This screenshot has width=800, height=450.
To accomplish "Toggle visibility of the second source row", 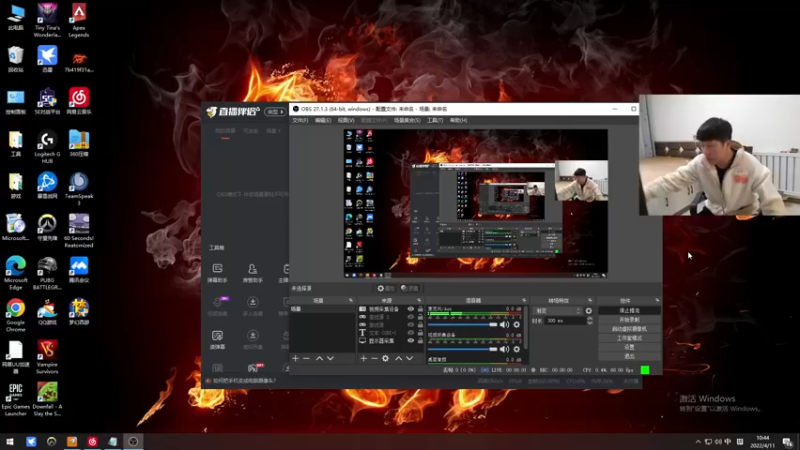I will pos(410,317).
